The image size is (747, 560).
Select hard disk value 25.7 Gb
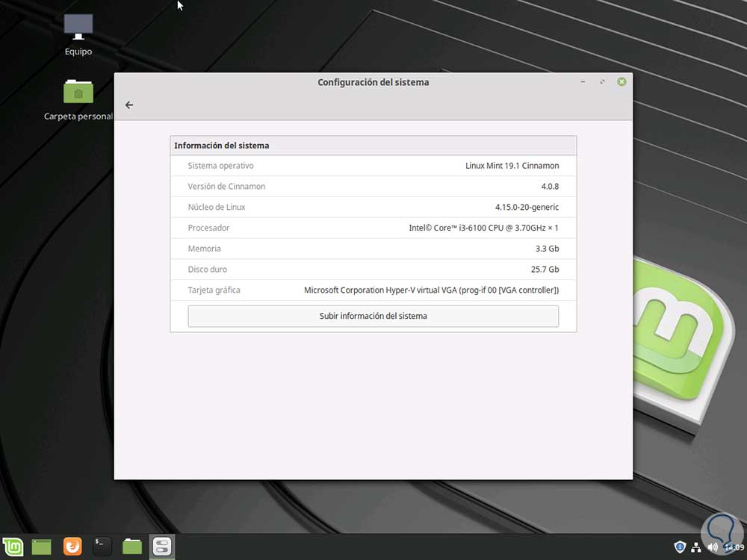click(545, 270)
